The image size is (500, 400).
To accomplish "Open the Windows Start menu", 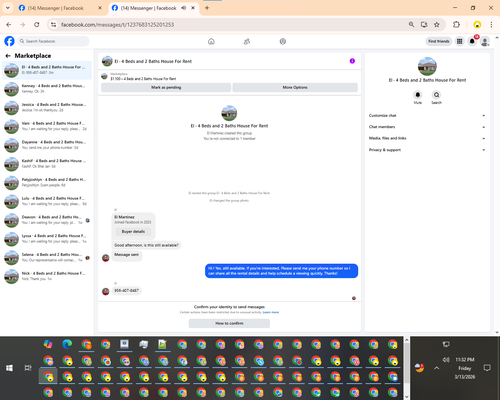I will [x=9, y=368].
